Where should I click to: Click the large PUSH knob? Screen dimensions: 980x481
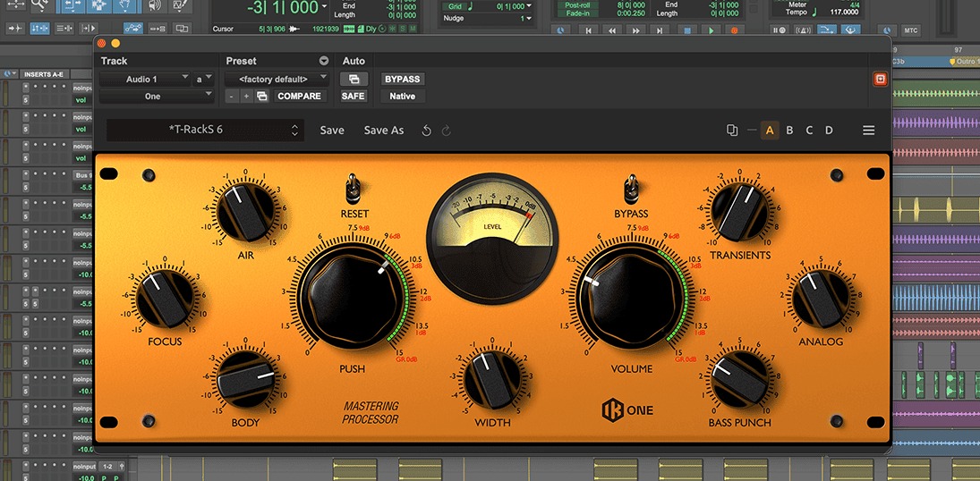(x=352, y=296)
